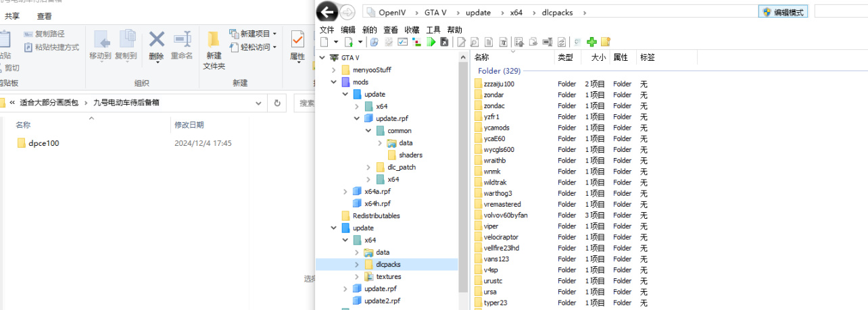Select the shaders folder in tree
The height and width of the screenshot is (310, 868).
tap(410, 155)
